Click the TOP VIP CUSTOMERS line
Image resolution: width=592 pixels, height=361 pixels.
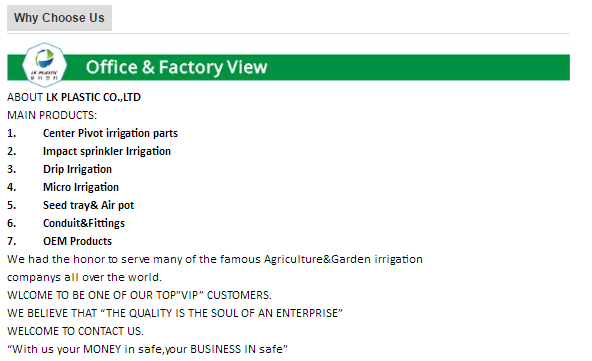click(139, 295)
